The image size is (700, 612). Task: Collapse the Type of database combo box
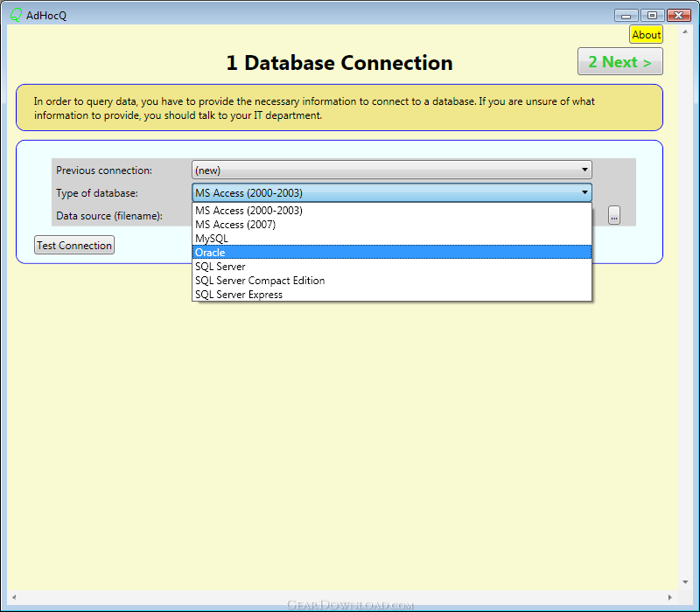[392, 192]
